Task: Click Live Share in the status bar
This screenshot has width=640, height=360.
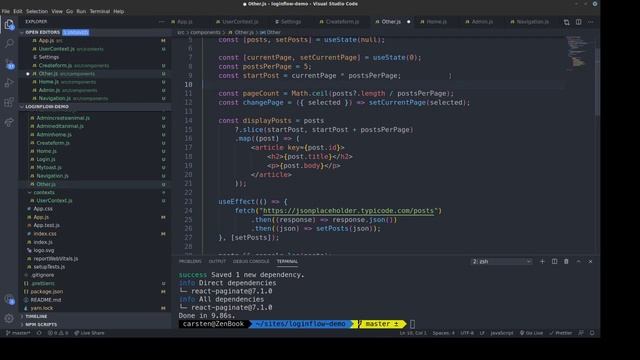Action: coord(89,333)
